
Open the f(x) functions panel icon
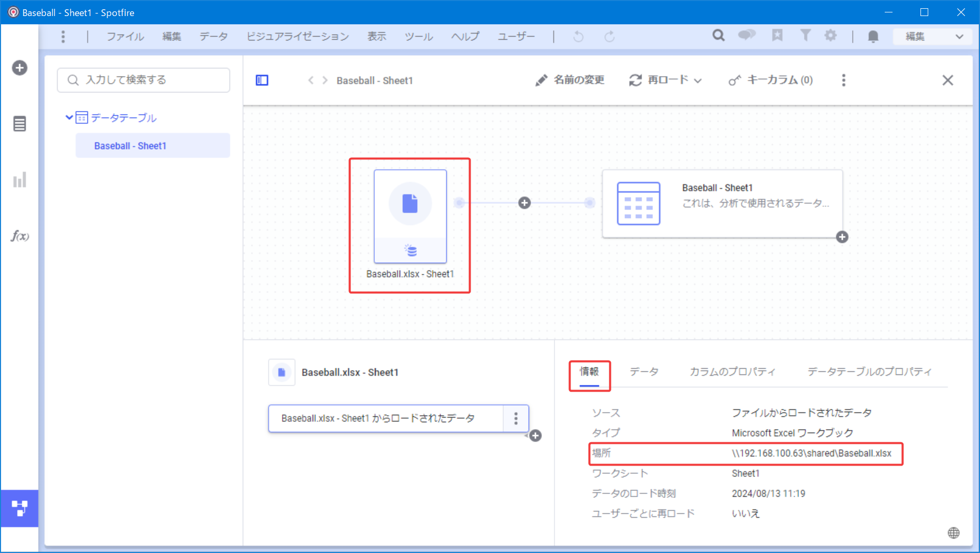tap(20, 236)
